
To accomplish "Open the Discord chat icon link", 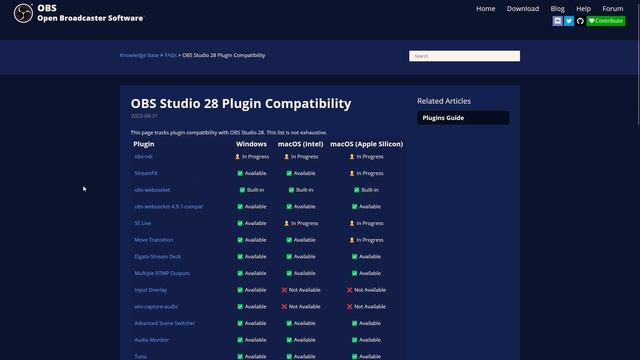I will [x=557, y=21].
